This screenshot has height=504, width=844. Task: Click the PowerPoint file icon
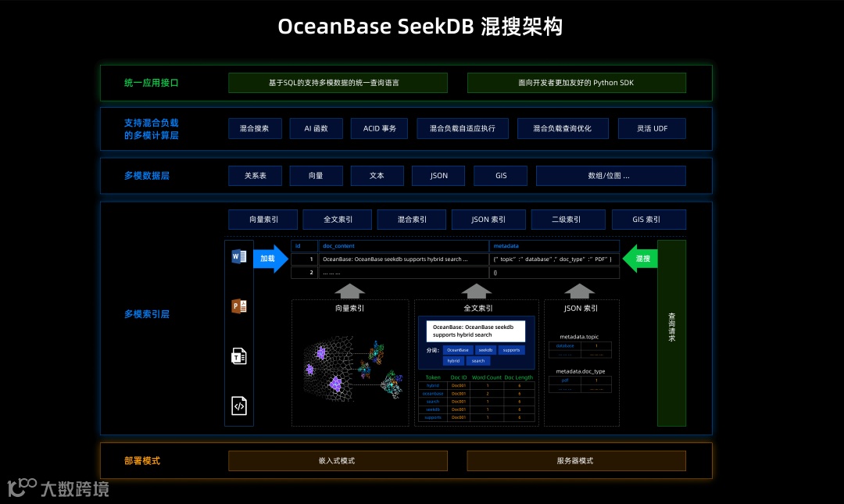click(x=239, y=306)
